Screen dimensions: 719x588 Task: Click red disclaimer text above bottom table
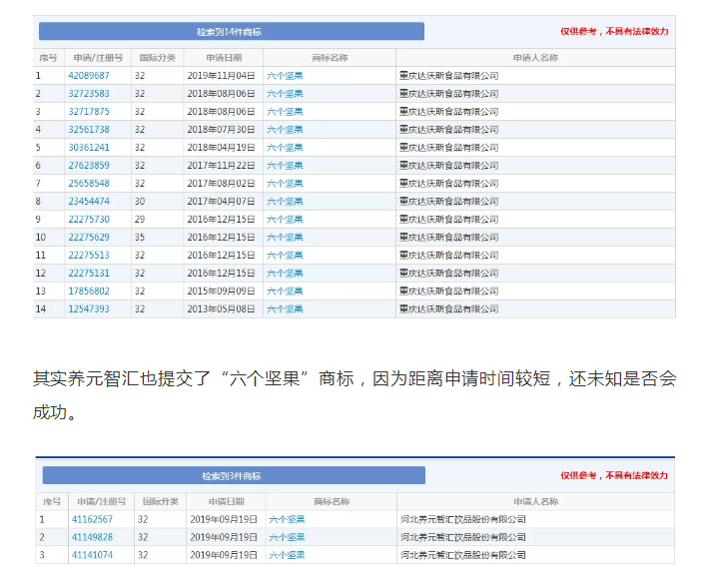pyautogui.click(x=614, y=475)
